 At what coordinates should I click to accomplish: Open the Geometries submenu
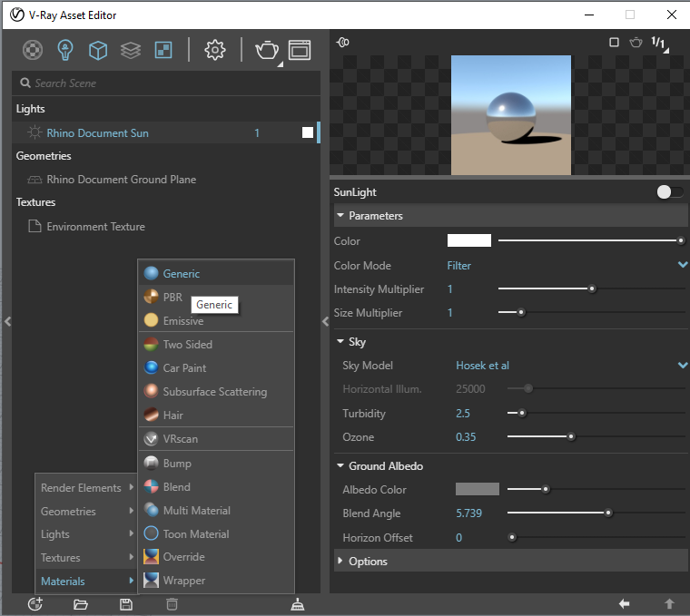click(x=86, y=511)
